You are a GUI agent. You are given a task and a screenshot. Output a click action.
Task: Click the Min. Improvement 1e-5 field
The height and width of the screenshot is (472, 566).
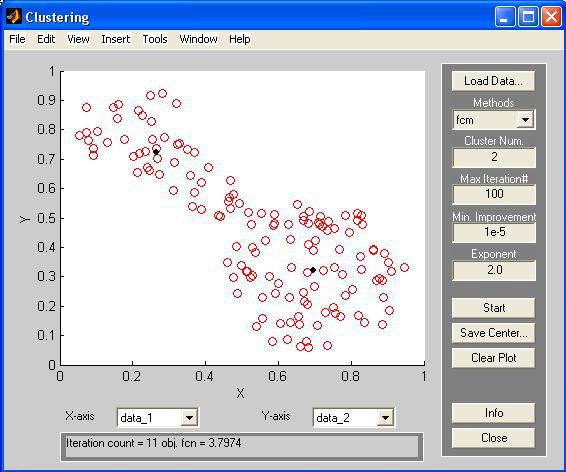click(x=494, y=232)
